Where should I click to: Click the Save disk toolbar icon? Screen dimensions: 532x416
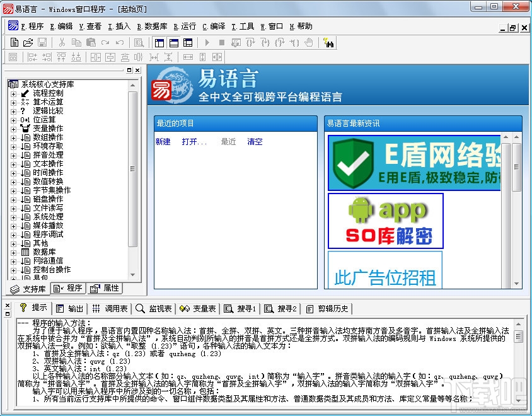coord(42,43)
